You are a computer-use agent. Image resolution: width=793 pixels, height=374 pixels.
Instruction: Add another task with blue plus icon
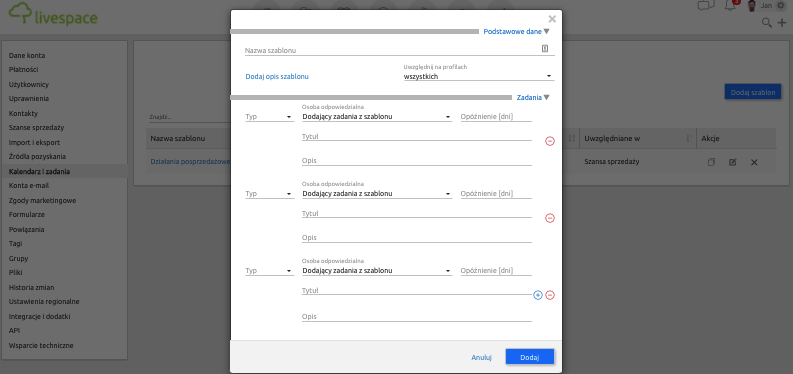538,295
